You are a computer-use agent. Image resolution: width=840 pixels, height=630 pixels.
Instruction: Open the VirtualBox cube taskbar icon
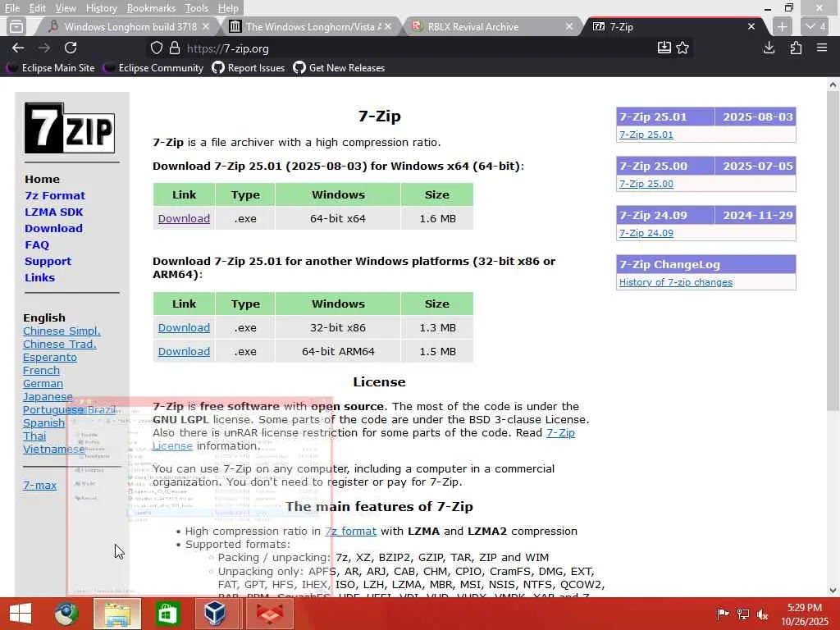[216, 614]
